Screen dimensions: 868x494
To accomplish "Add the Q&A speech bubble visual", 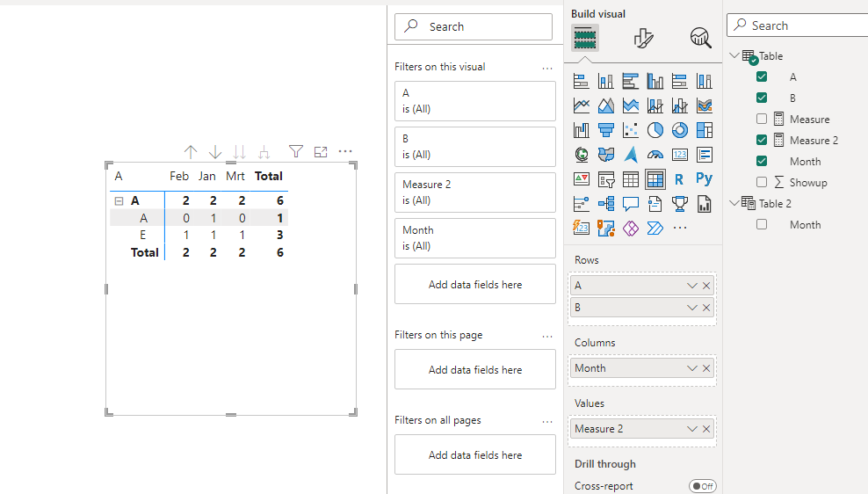I will coord(631,204).
